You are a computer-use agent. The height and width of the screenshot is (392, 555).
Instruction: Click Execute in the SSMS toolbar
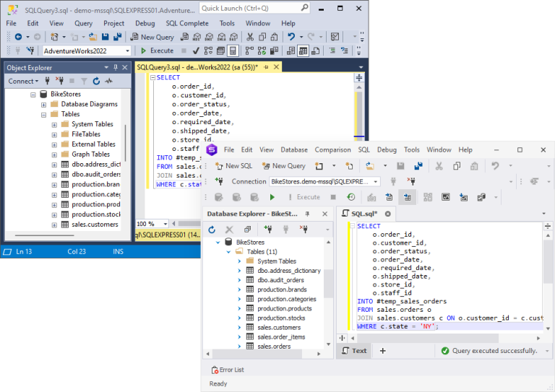click(x=157, y=51)
